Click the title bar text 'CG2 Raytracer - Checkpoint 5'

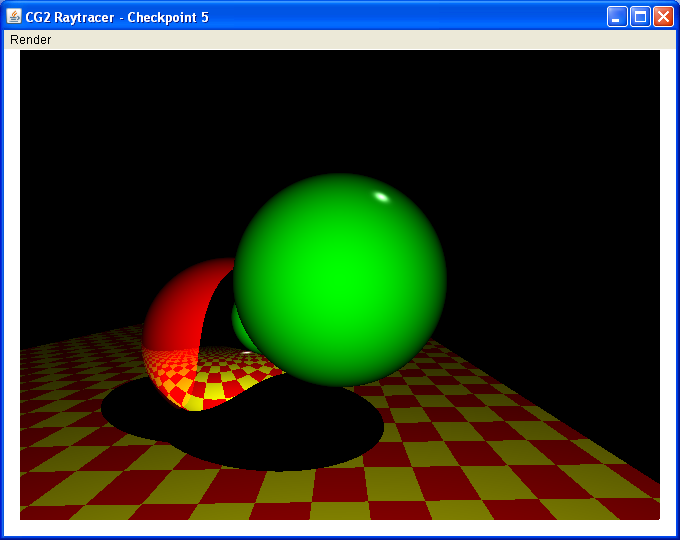pyautogui.click(x=118, y=17)
